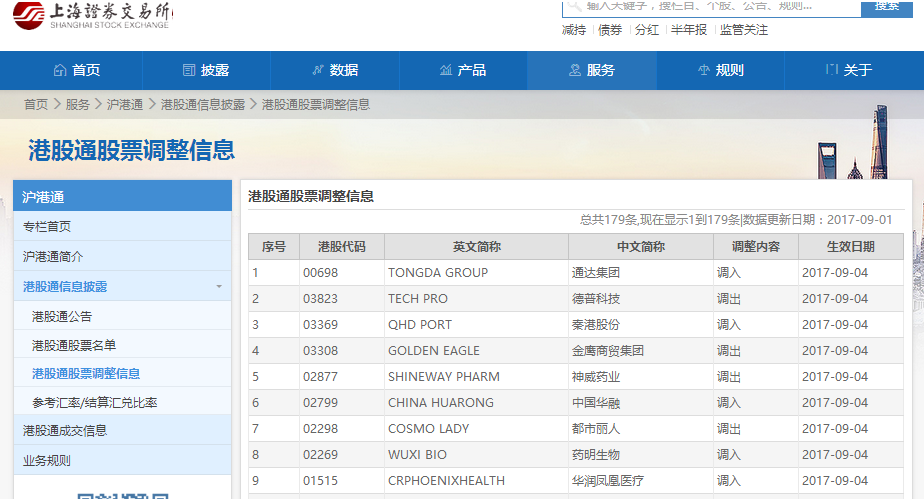Viewport: 924px width, 499px height.
Task: Open the 首页 navigation tab
Action: coord(71,70)
